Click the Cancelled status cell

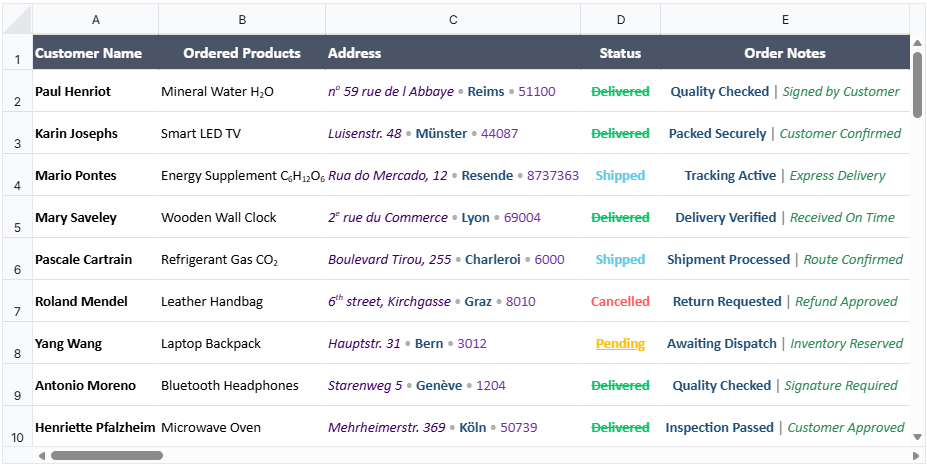pyautogui.click(x=620, y=301)
